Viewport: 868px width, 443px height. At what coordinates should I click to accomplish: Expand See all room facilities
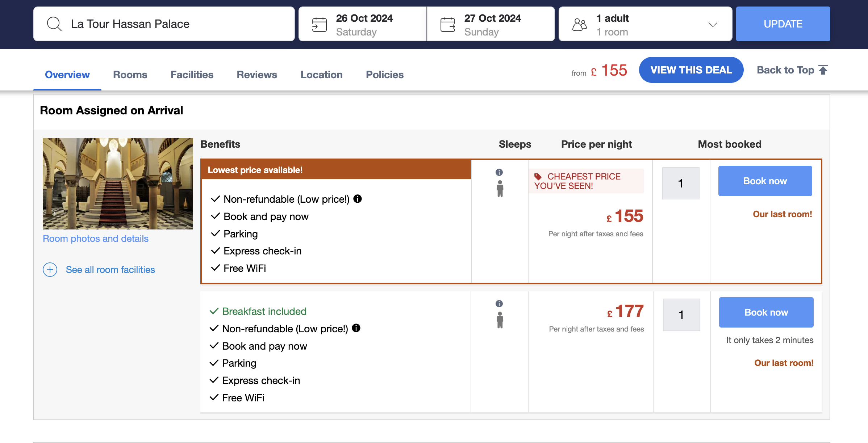pos(50,270)
